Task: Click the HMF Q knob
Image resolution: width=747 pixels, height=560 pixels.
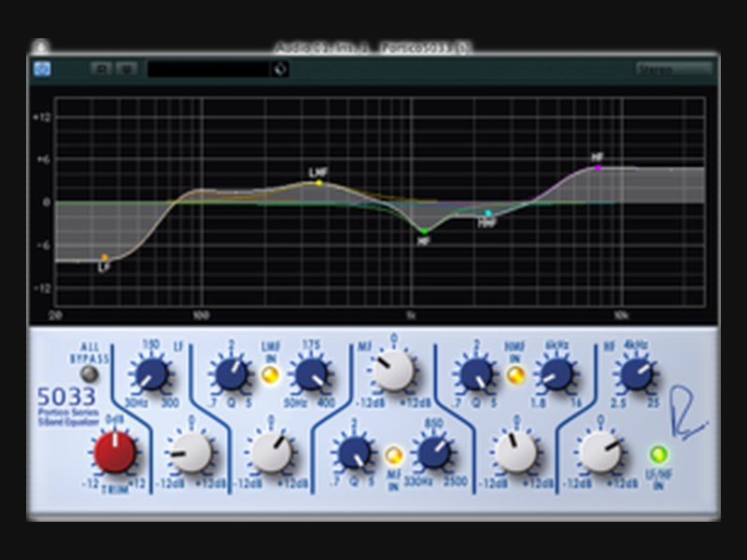Action: 476,374
